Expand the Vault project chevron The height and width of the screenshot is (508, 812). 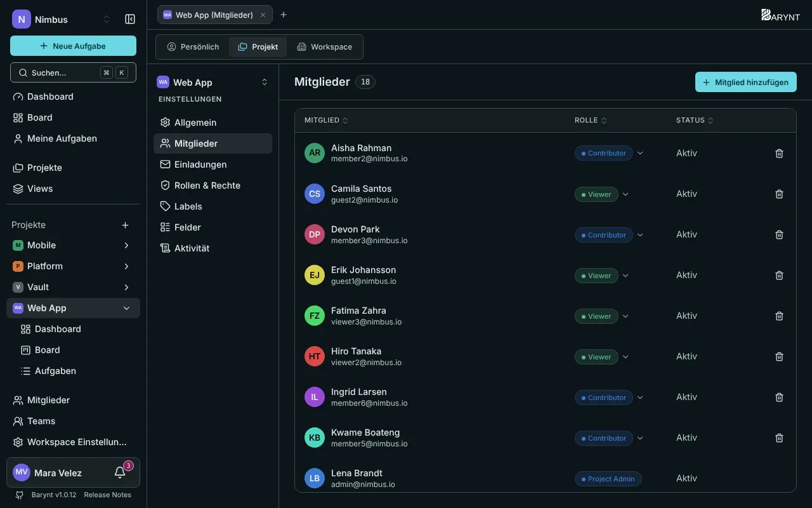(126, 287)
